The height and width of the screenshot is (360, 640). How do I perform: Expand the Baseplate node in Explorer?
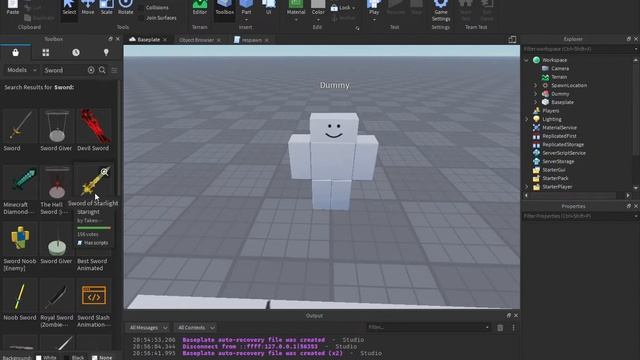point(536,102)
